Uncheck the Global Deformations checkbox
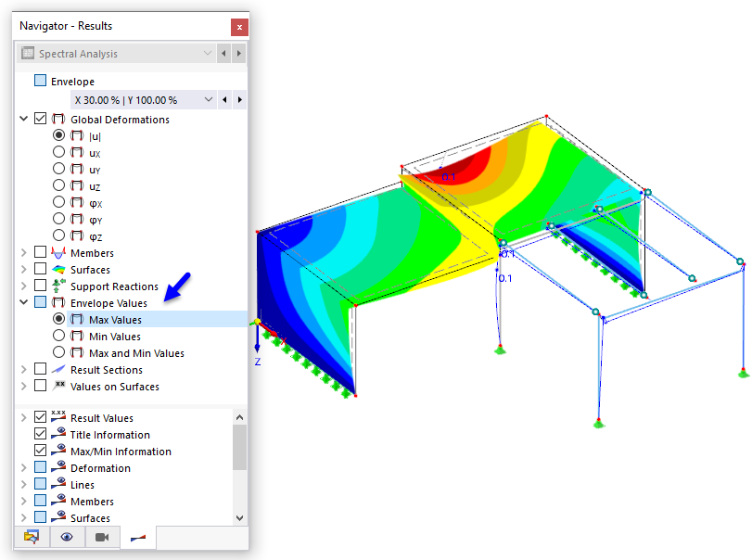 click(40, 119)
